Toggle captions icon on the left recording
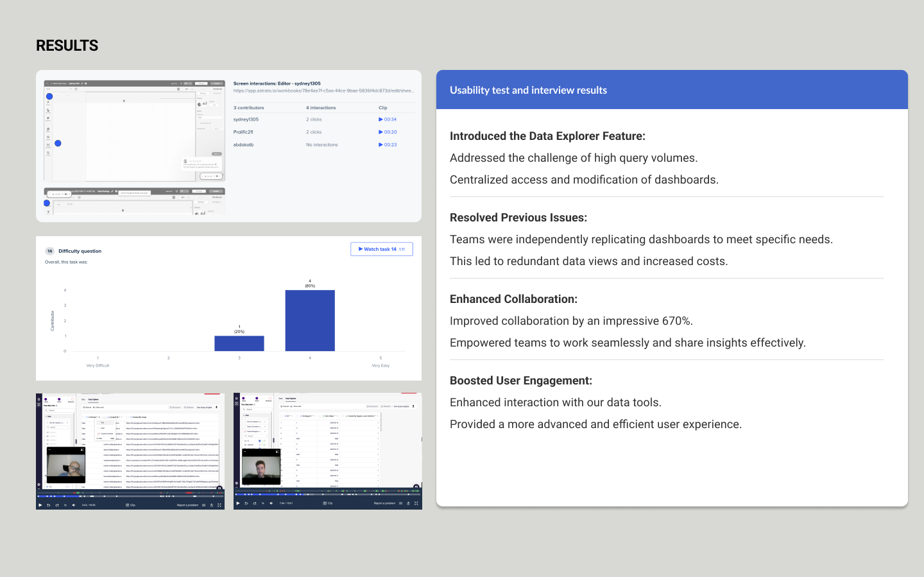 tap(204, 505)
